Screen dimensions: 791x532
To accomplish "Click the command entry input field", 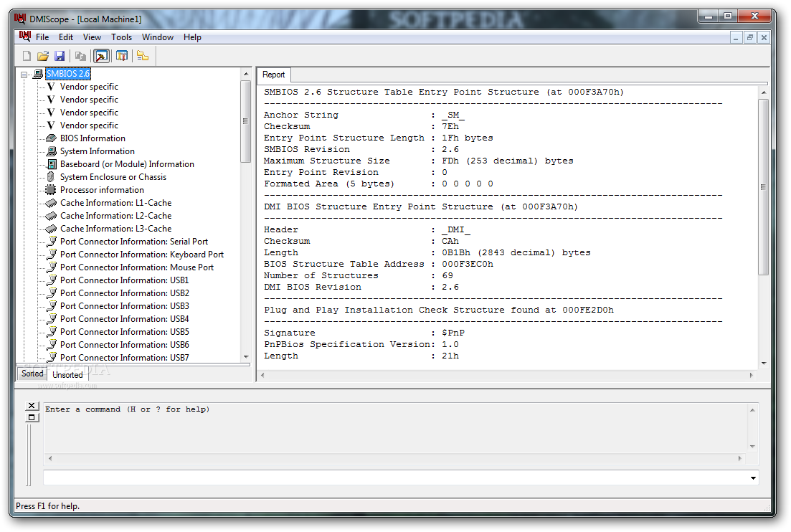I will click(396, 478).
